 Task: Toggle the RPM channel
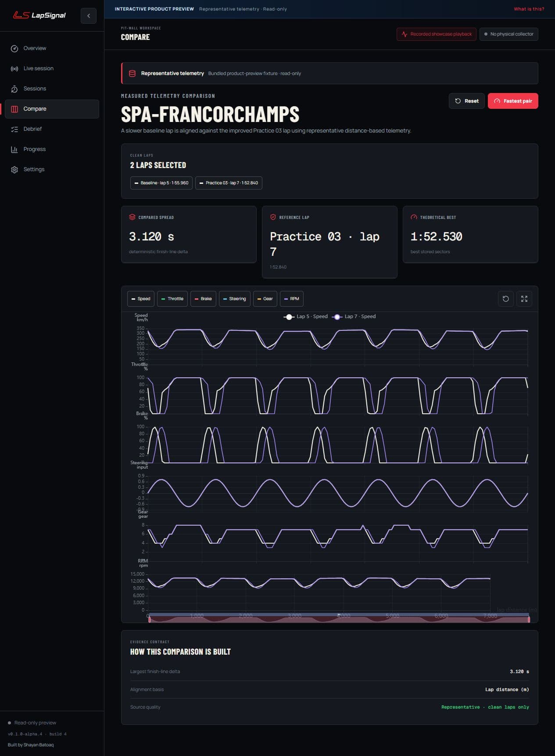point(292,299)
